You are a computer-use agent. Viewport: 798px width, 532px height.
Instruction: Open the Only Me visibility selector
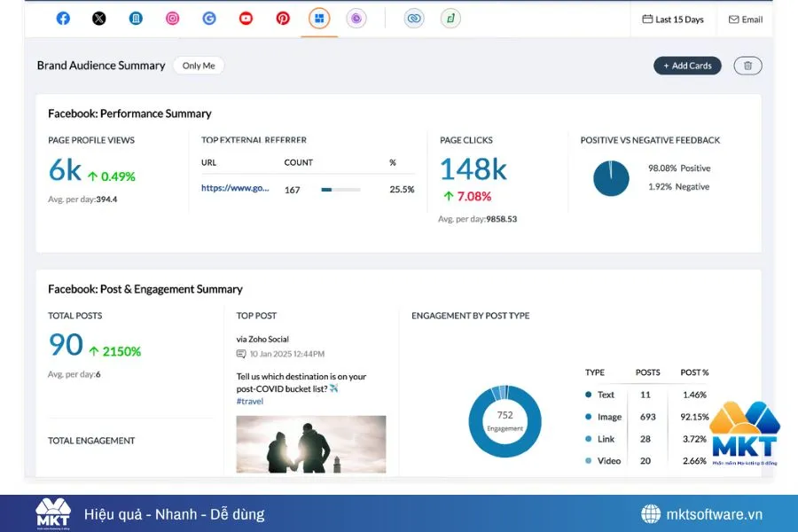tap(199, 66)
